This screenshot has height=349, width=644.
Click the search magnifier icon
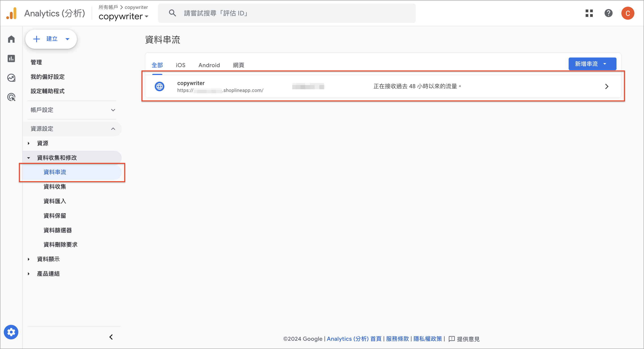tap(172, 13)
